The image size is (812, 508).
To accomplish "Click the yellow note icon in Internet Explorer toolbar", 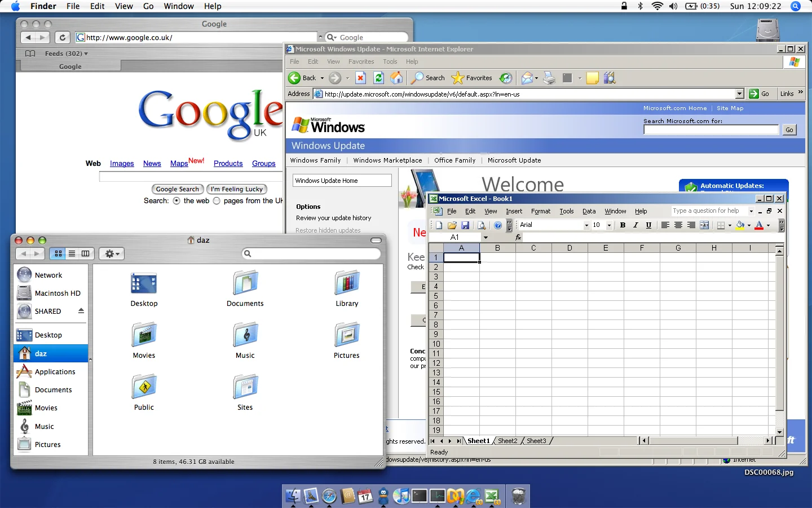I will 592,78.
